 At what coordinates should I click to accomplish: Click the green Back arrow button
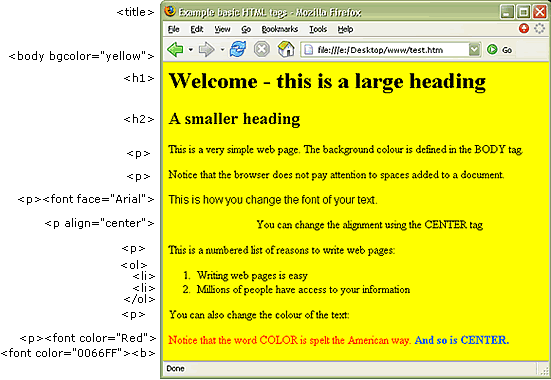click(x=175, y=50)
